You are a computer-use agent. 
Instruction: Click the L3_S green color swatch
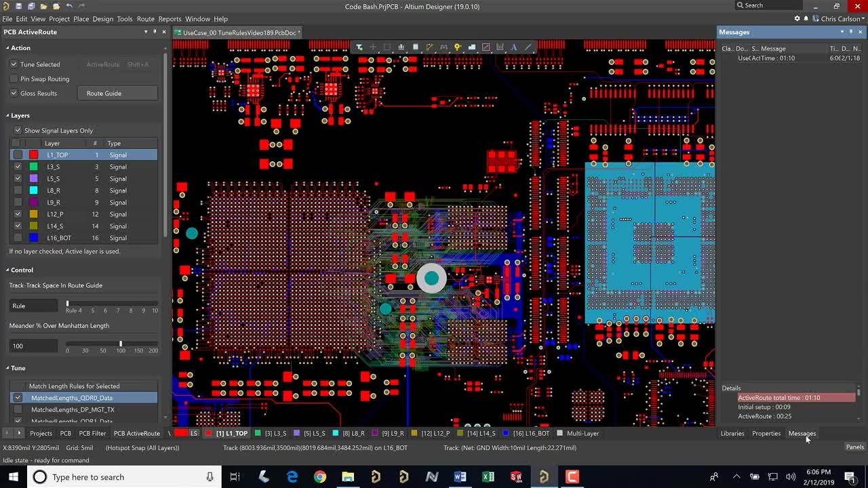tap(33, 167)
